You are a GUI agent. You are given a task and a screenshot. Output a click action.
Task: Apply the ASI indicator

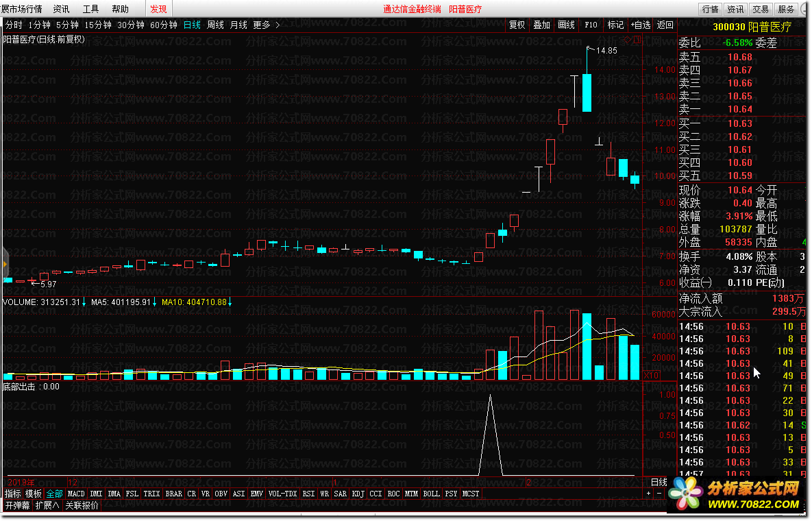click(238, 494)
